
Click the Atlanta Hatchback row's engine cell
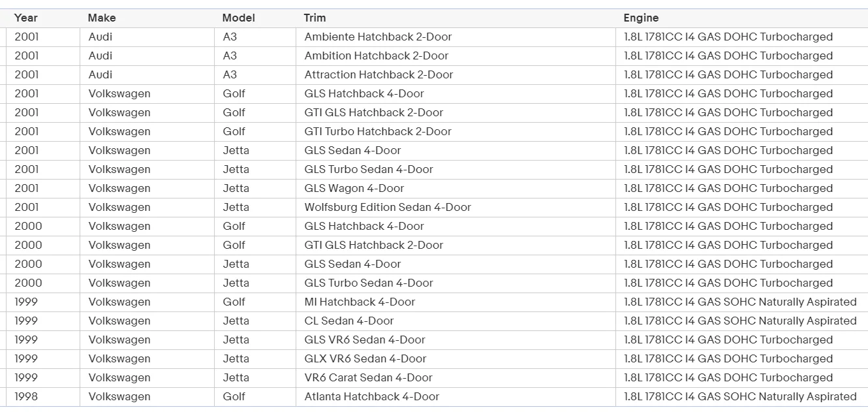click(740, 397)
